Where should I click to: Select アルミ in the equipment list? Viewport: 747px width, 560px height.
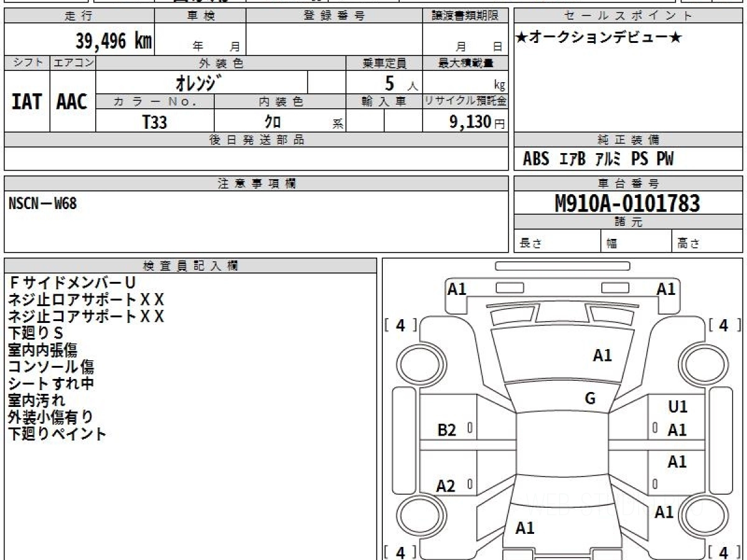(608, 159)
